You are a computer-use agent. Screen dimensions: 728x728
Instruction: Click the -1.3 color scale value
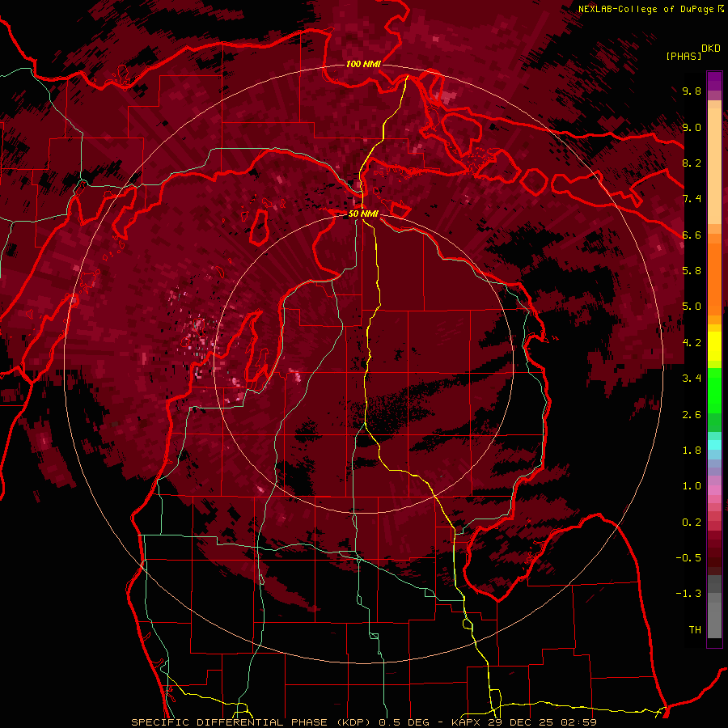tap(688, 594)
